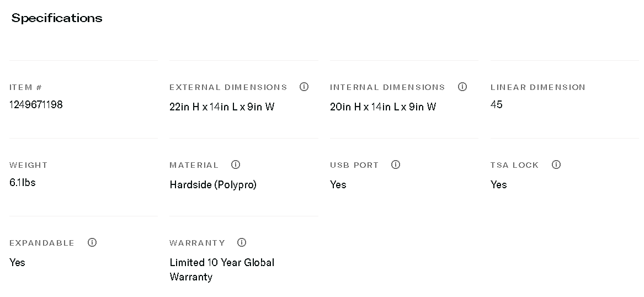Click the Limited 10 Year Global Warranty text
The width and height of the screenshot is (644, 297).
pyautogui.click(x=222, y=269)
